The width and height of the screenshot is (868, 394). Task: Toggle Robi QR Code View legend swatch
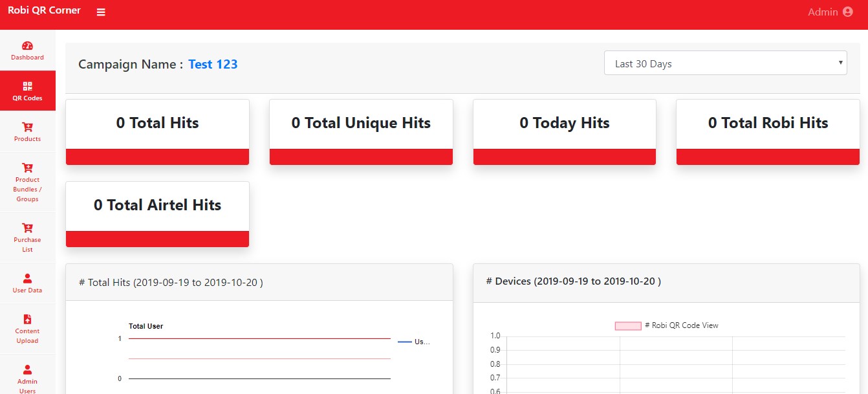[627, 325]
